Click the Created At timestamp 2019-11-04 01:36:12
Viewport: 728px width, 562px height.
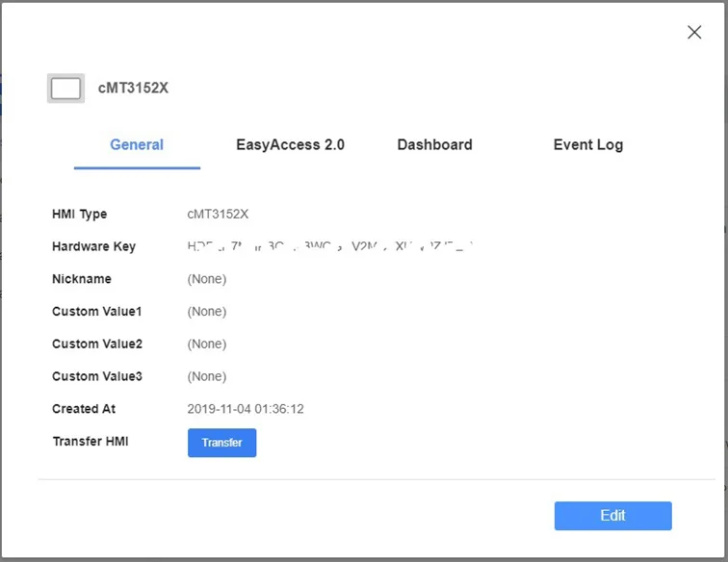click(x=246, y=409)
